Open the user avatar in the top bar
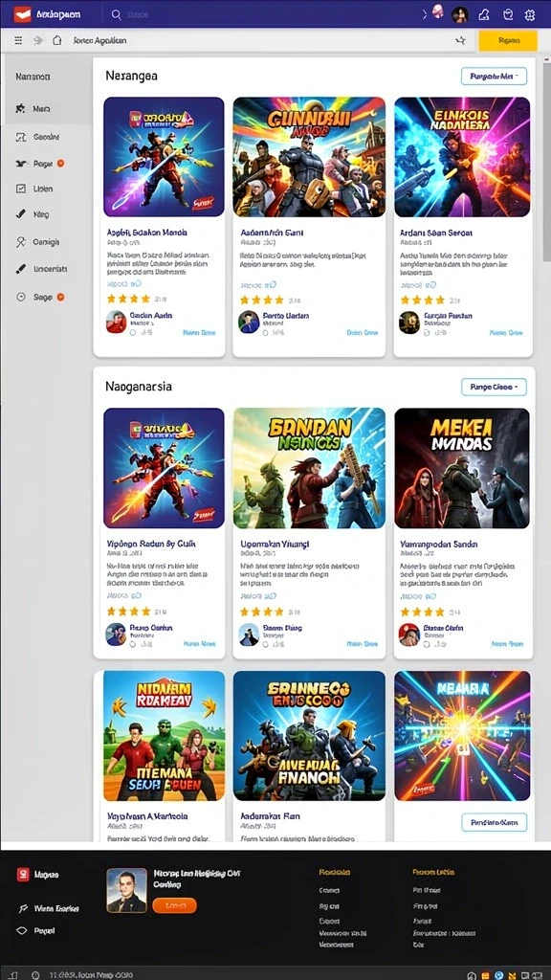This screenshot has width=551, height=980. [460, 14]
